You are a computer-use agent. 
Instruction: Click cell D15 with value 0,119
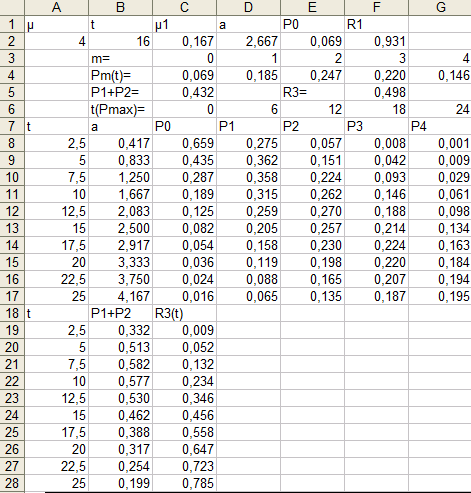tap(248, 262)
